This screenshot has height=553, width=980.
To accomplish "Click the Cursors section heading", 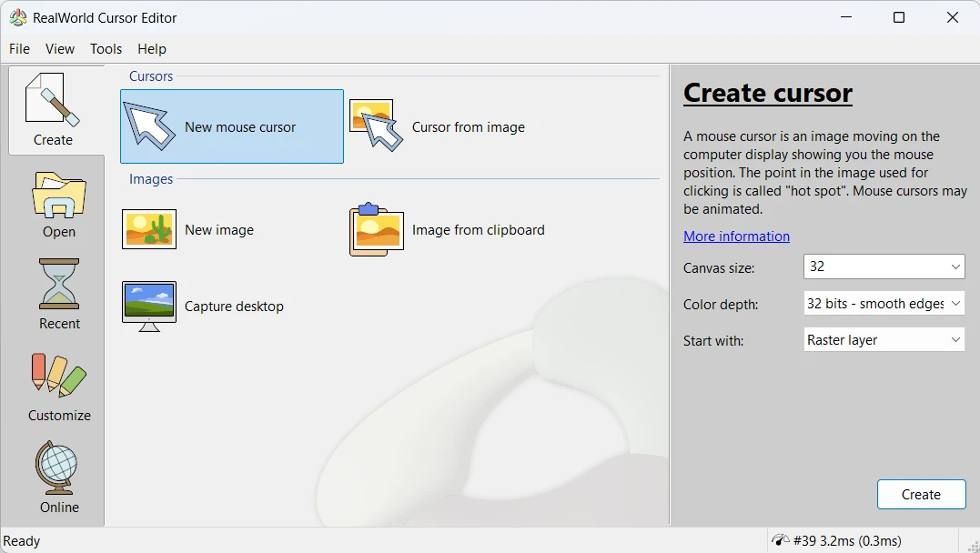I will click(x=151, y=76).
